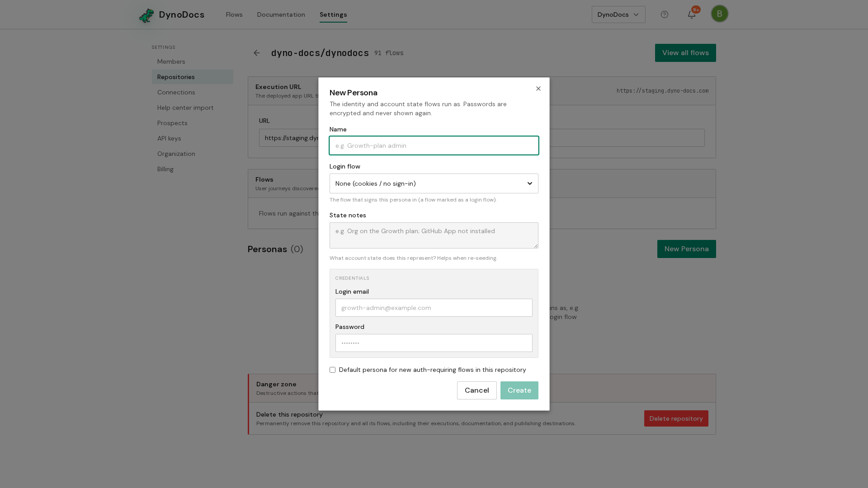Open the user avatar B menu

(720, 14)
